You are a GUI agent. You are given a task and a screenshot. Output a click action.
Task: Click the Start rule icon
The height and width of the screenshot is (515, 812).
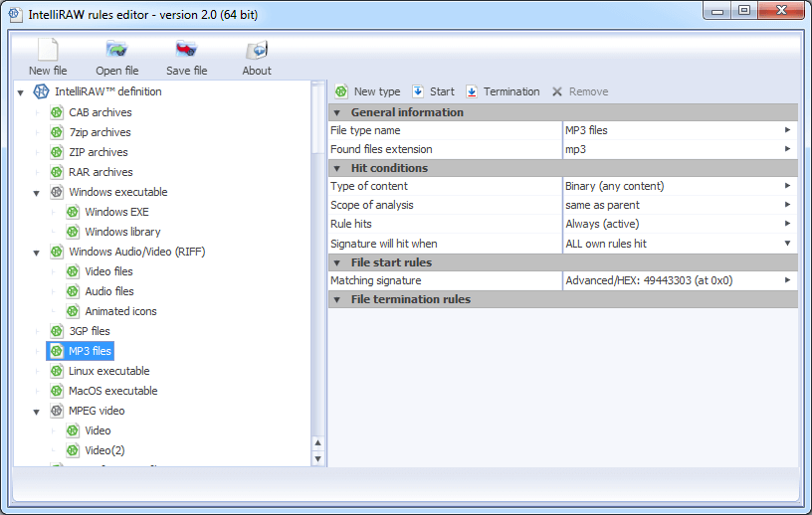pyautogui.click(x=418, y=91)
